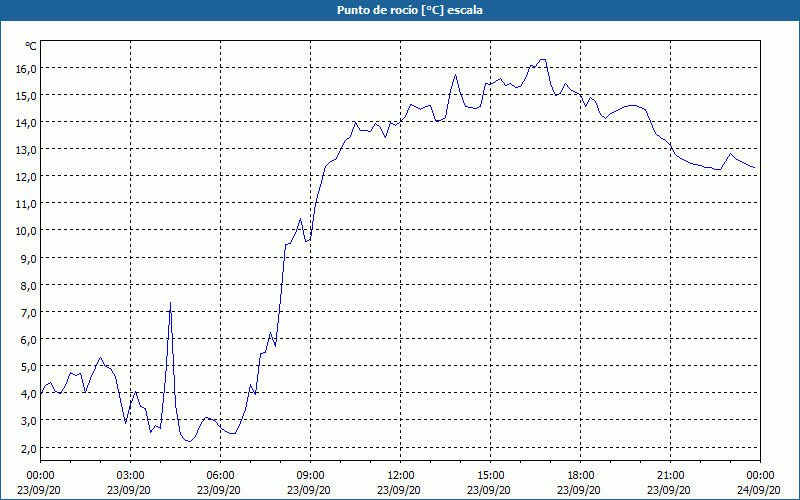Viewport: 800px width, 500px height.
Task: Click the 06:00 time axis label
Action: (x=220, y=476)
